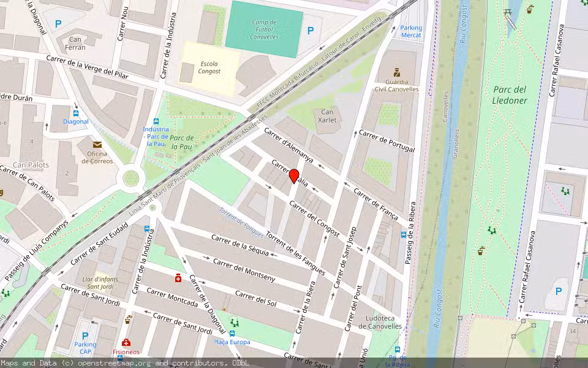Click the red map marker near Carrer d'Itàlia
This screenshot has width=588, height=368.
coord(294,174)
